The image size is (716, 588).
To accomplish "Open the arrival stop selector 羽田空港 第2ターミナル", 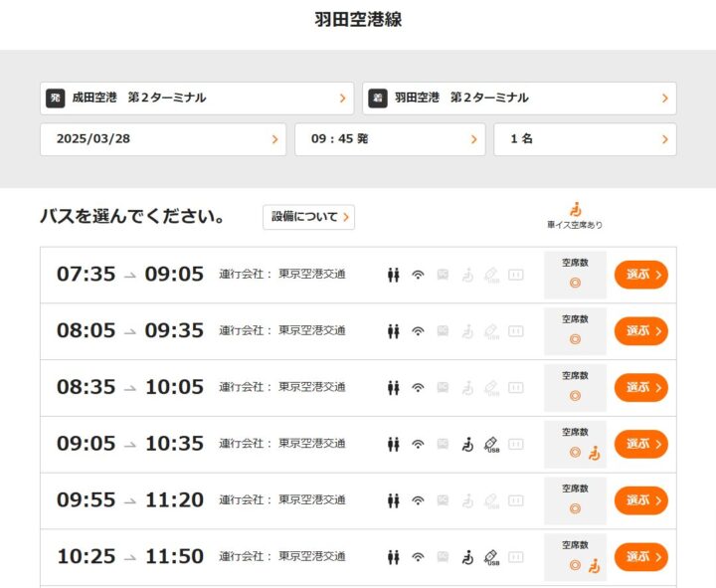I will tap(519, 98).
